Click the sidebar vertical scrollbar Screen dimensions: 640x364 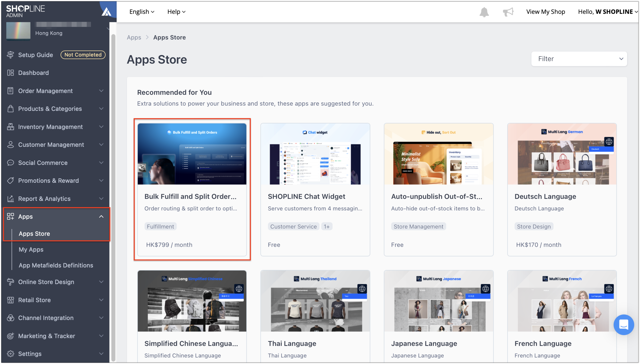[x=113, y=197]
